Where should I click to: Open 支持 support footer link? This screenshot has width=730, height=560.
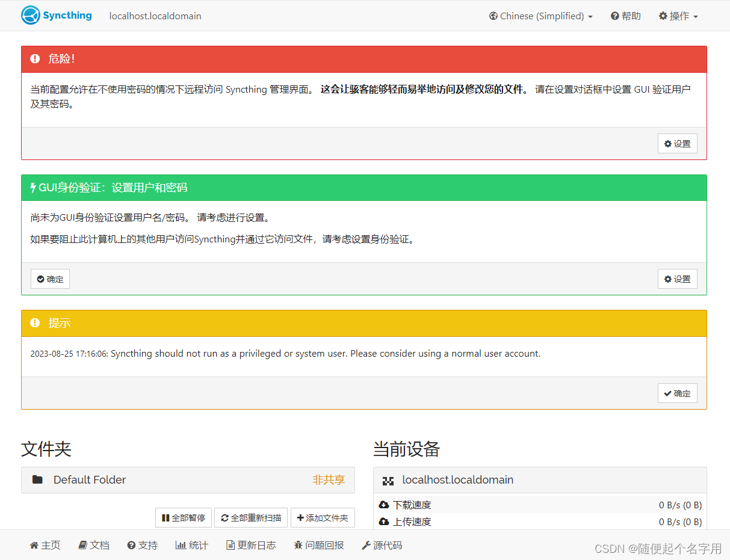point(143,546)
